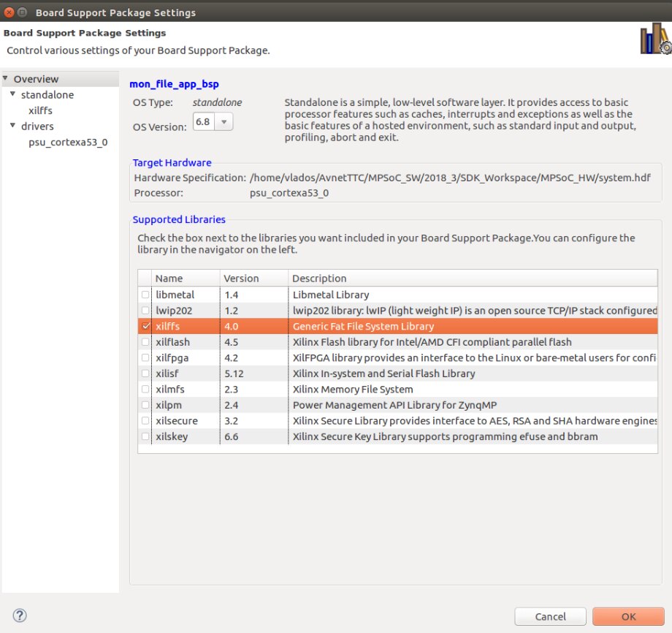Collapse the standalone tree node arrow
Screen dimensions: 672x633
pyautogui.click(x=13, y=94)
